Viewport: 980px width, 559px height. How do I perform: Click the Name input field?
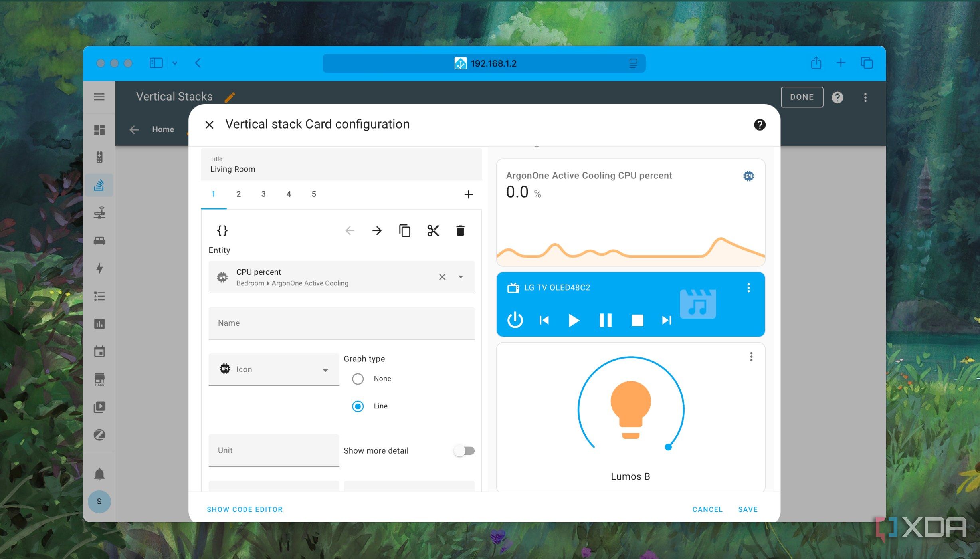[342, 323]
